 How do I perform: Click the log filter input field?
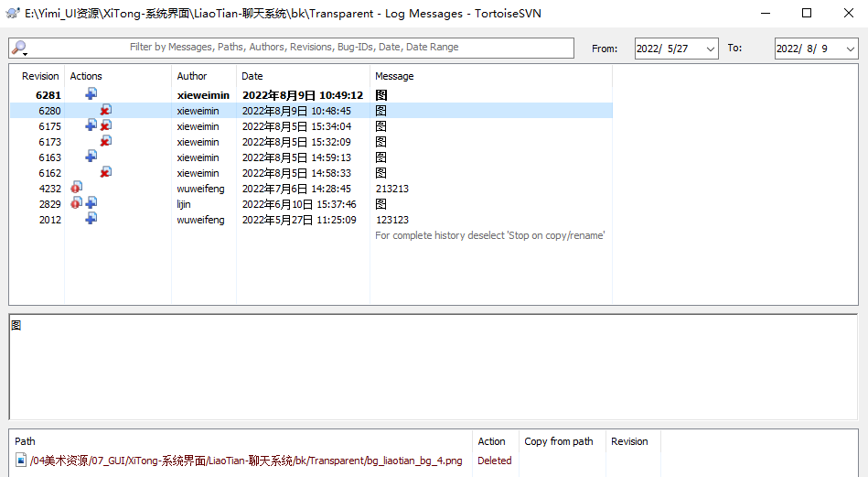click(291, 48)
